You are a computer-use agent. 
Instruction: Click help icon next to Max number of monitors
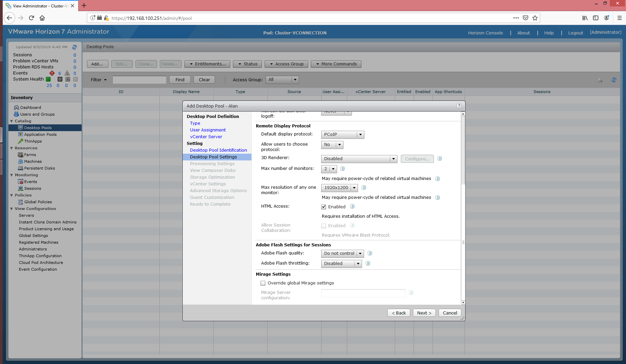[x=342, y=169]
